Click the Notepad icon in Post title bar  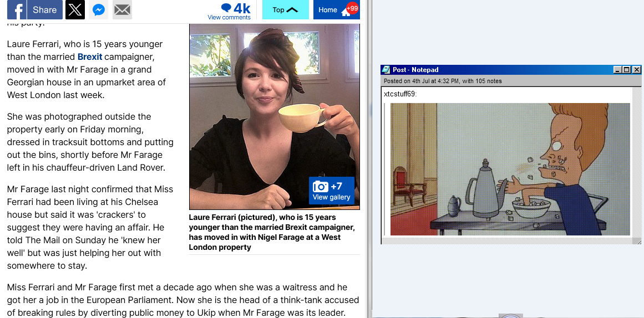click(386, 69)
